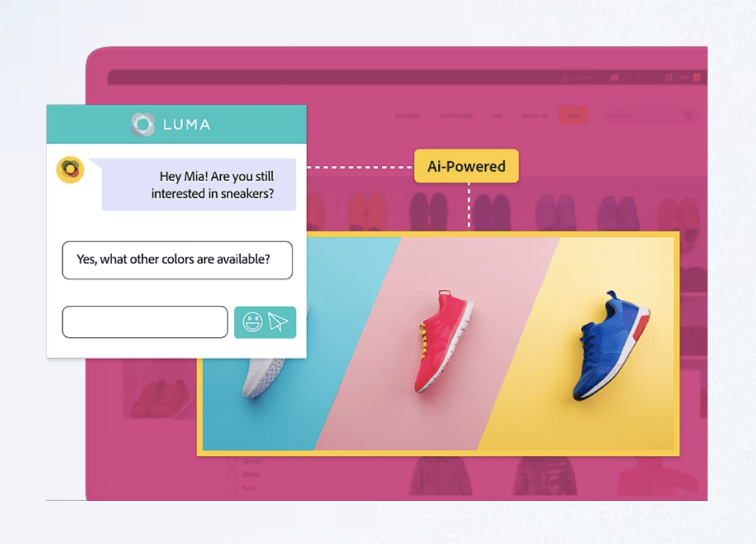Click the search magnifier icon
This screenshot has height=544, width=756.
click(x=688, y=115)
